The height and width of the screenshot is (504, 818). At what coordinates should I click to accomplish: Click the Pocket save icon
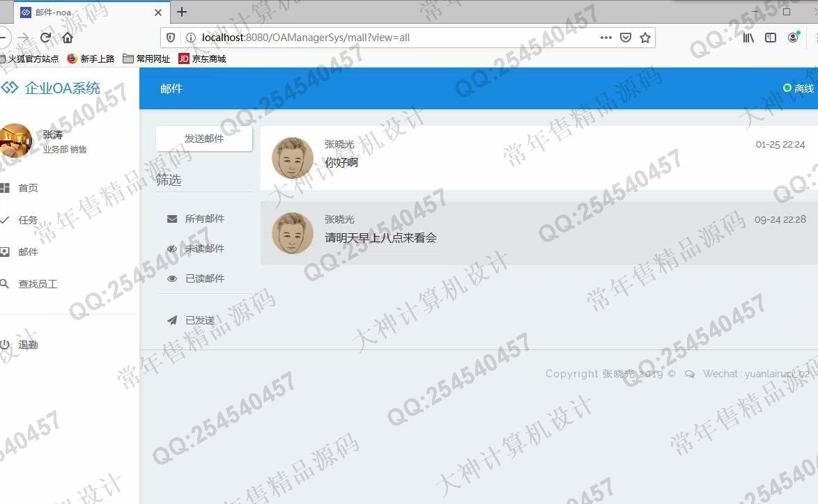point(626,38)
